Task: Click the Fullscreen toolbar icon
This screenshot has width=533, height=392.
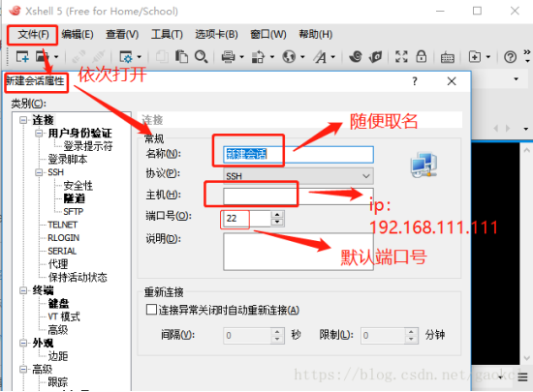Action: [x=401, y=57]
